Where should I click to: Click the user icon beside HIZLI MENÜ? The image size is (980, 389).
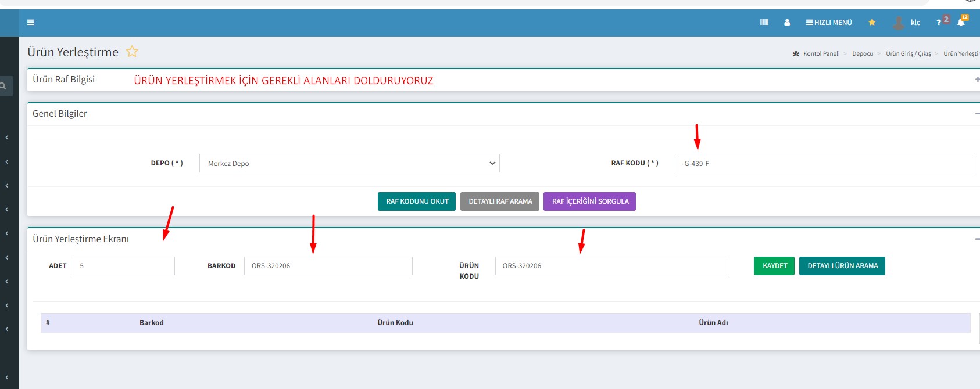coord(787,23)
